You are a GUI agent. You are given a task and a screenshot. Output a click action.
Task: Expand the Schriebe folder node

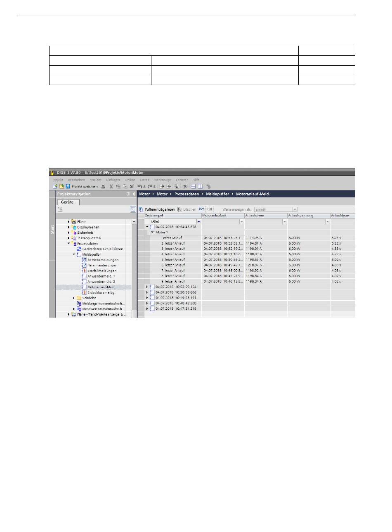pos(74,298)
